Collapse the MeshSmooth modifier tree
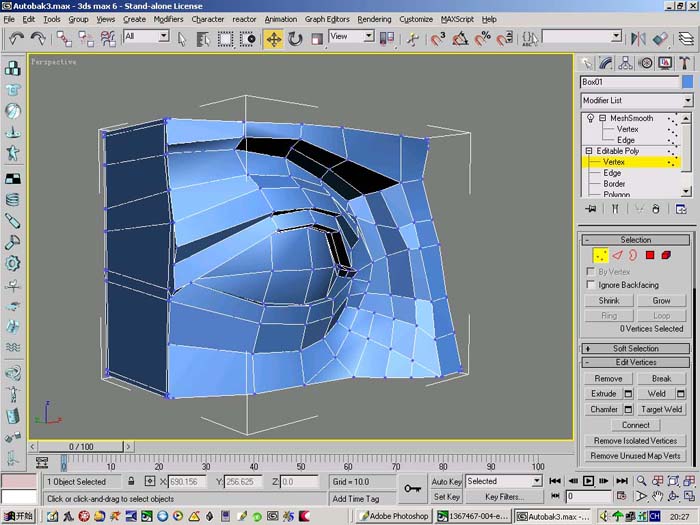This screenshot has width=700, height=525. click(602, 118)
